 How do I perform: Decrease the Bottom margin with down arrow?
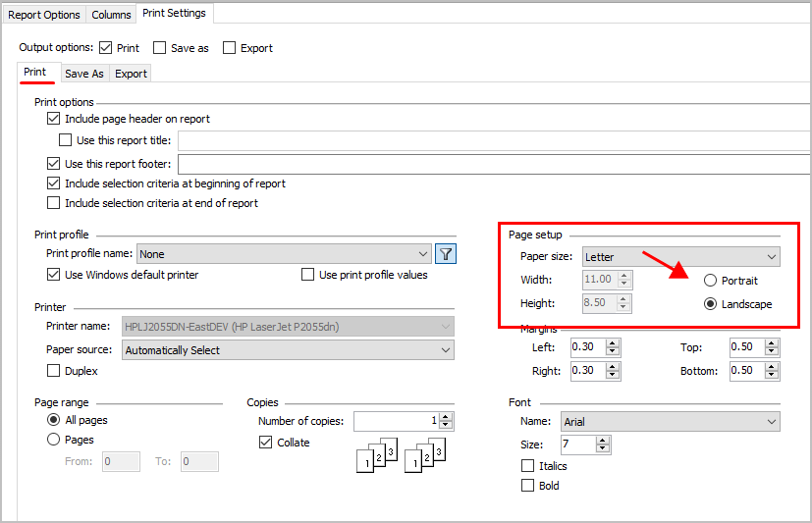pyautogui.click(x=774, y=375)
